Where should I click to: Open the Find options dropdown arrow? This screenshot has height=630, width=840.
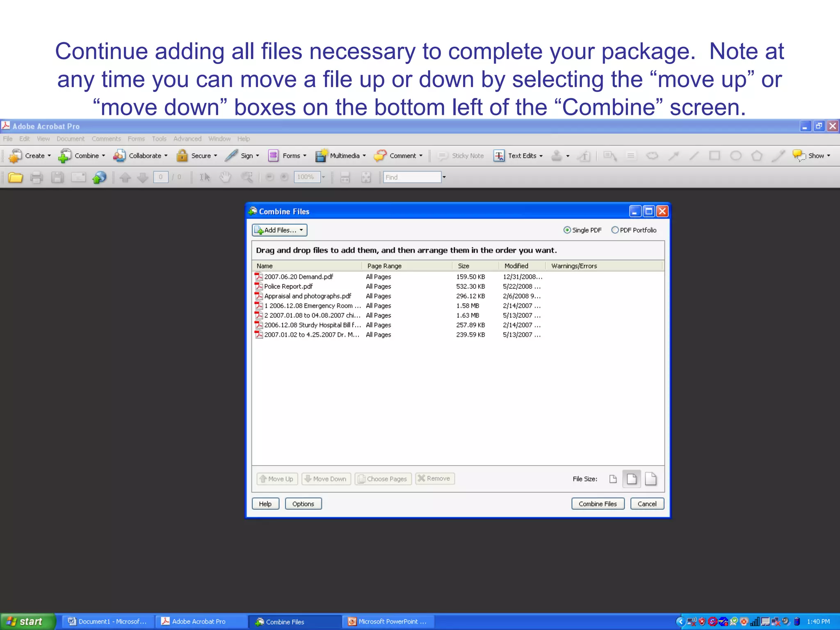(x=444, y=177)
